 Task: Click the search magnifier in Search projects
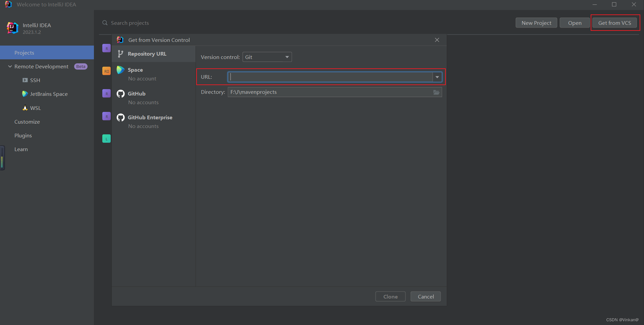(105, 22)
